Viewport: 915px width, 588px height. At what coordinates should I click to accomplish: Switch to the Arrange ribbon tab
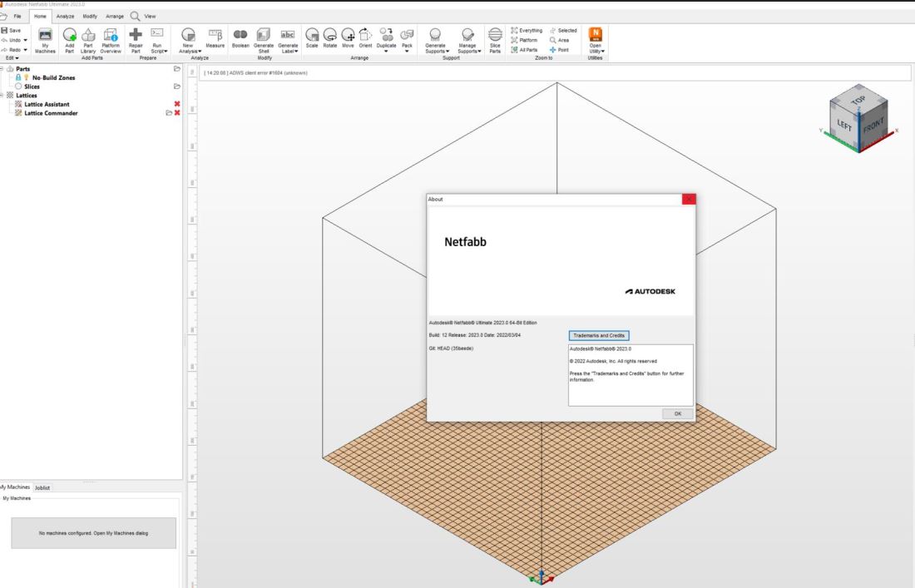[x=115, y=17]
